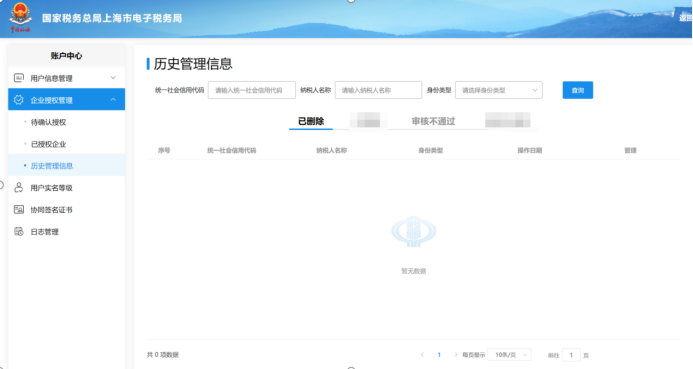Screen dimensions: 693x369
Task: Click the 用户实名等级 person icon
Action: click(x=19, y=187)
